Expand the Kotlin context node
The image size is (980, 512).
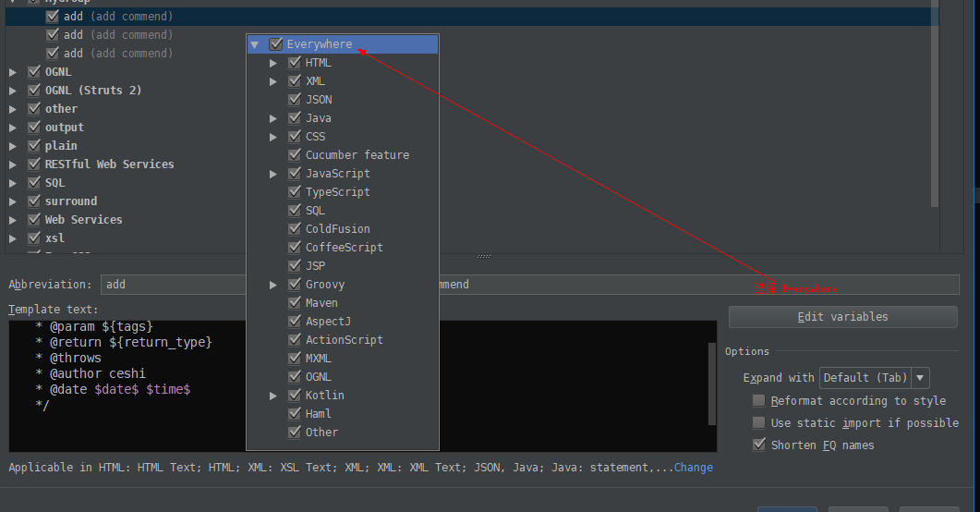coord(273,396)
